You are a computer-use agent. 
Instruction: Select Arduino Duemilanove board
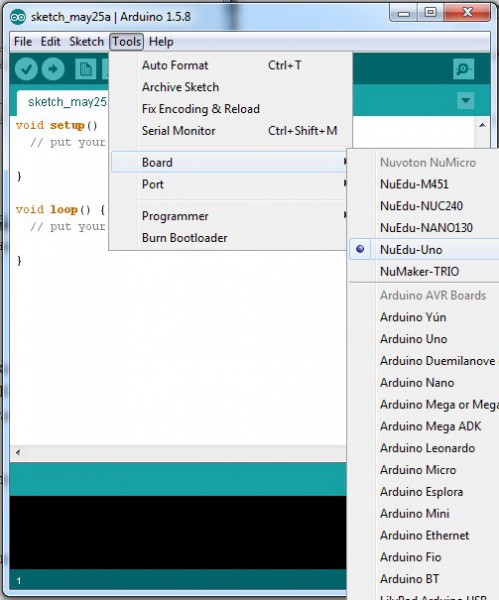click(x=424, y=361)
